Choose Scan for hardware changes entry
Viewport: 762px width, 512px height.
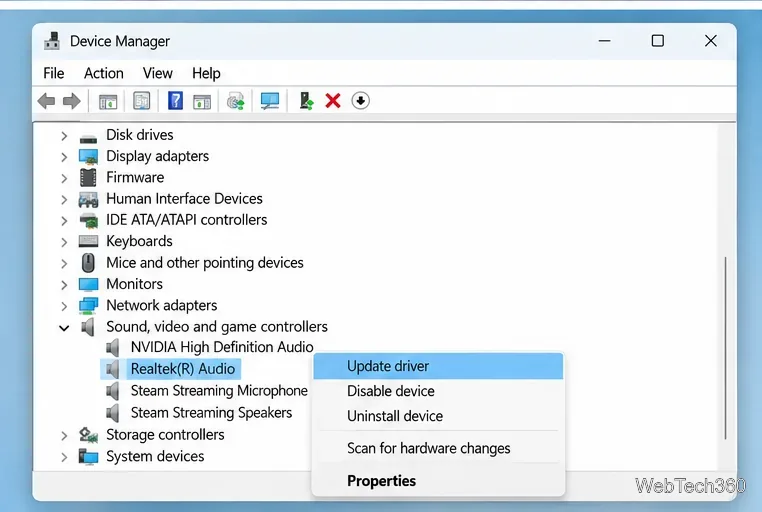pyautogui.click(x=438, y=448)
